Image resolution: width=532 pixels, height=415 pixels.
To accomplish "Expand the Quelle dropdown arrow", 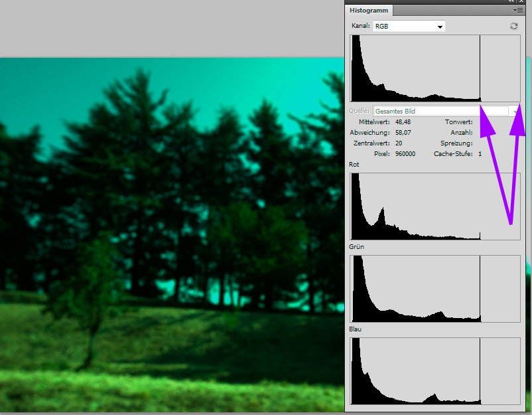I will click(515, 112).
